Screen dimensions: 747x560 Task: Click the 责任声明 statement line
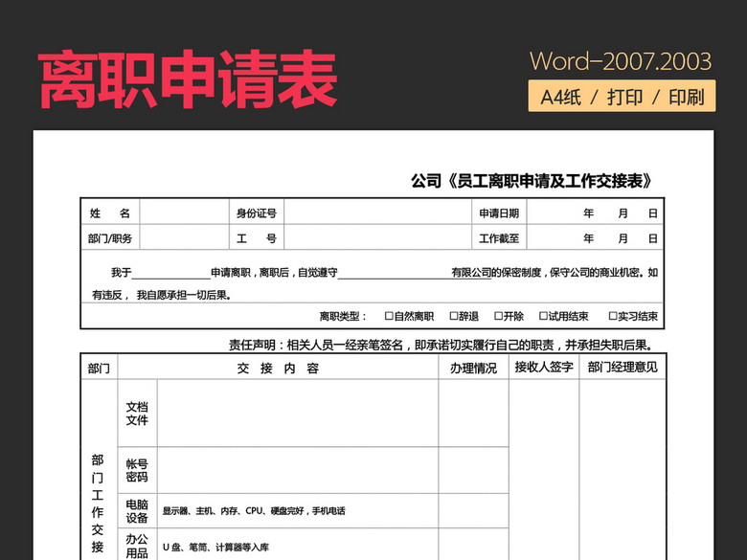[x=441, y=345]
